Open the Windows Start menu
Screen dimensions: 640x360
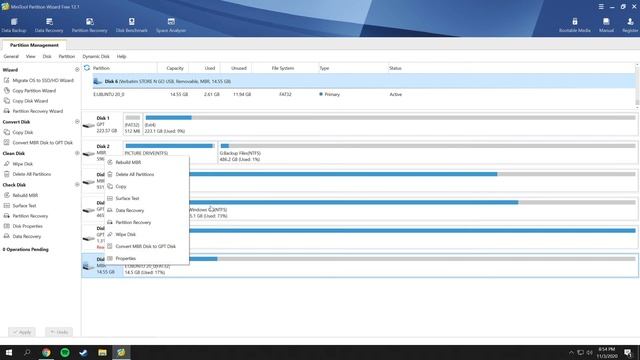click(9, 352)
